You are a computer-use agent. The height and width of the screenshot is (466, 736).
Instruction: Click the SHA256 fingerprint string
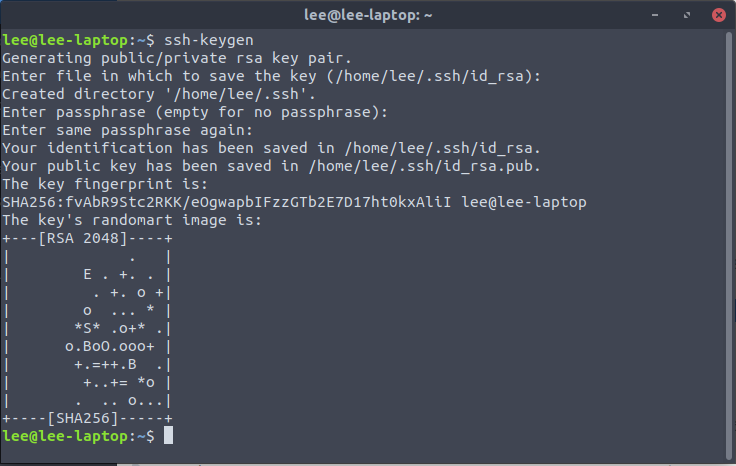point(227,202)
